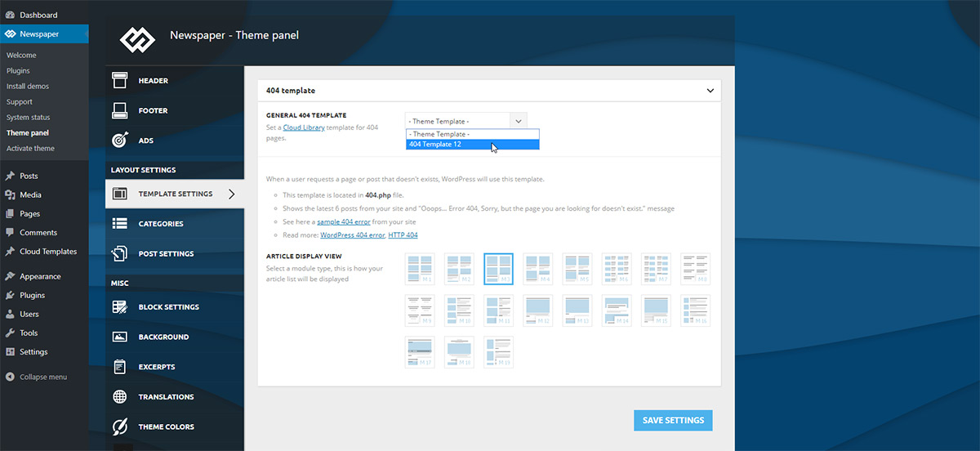Select module M2 article display layout
Viewport: 980px width, 451px height.
459,269
